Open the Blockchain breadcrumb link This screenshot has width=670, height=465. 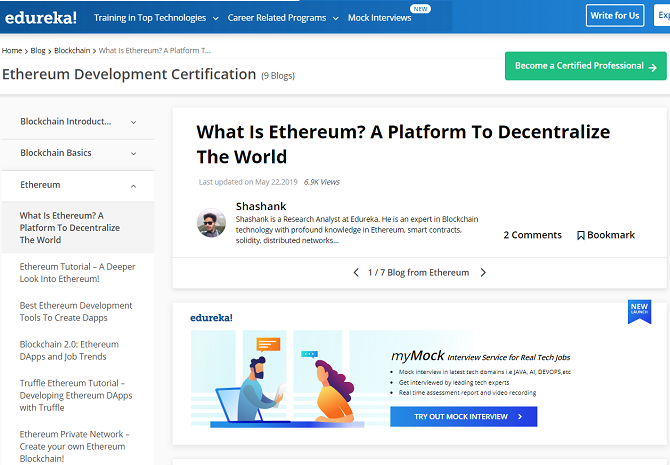coord(72,50)
